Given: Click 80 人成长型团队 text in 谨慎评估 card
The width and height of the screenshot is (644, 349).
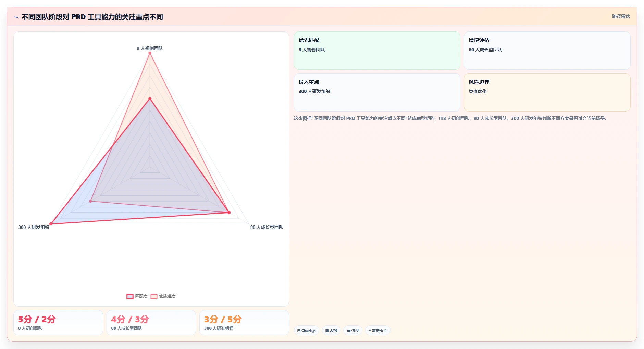Looking at the screenshot, I should 485,50.
